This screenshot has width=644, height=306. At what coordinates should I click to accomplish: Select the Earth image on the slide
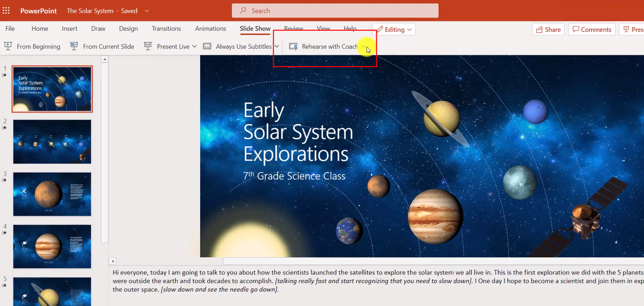(x=349, y=231)
